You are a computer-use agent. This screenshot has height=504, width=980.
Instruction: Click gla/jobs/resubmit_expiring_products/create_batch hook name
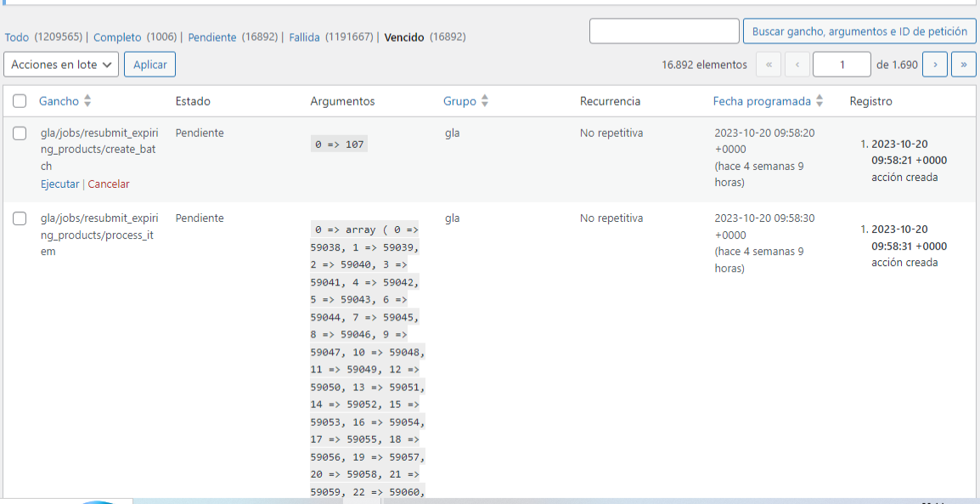pyautogui.click(x=99, y=150)
